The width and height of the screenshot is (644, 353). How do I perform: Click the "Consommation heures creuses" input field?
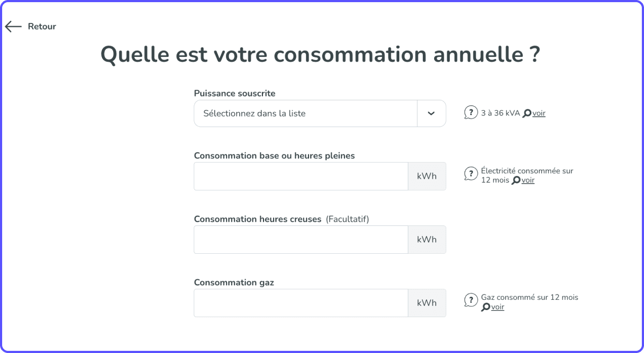301,239
